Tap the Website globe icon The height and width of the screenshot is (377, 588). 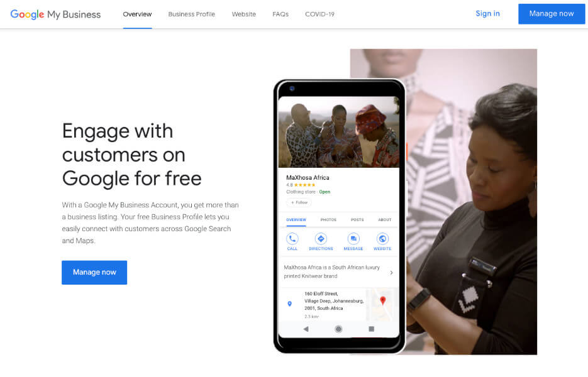tap(382, 239)
